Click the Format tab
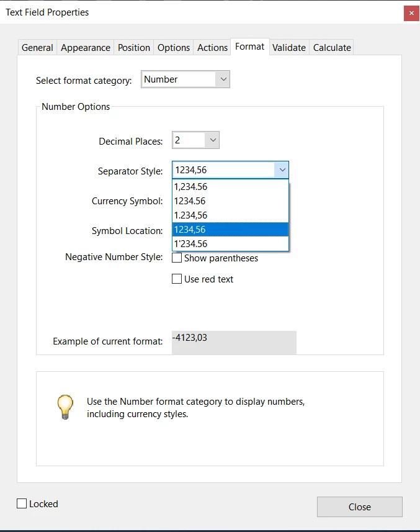 (250, 47)
